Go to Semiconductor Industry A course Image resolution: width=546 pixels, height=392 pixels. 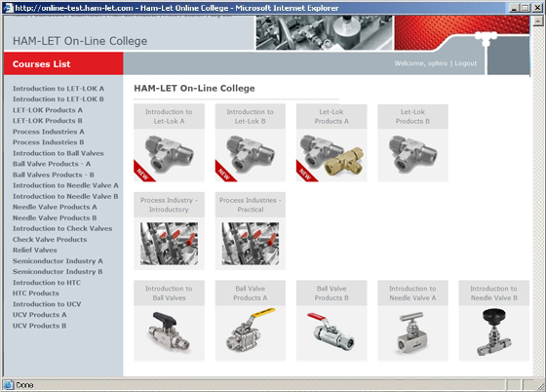pos(58,260)
